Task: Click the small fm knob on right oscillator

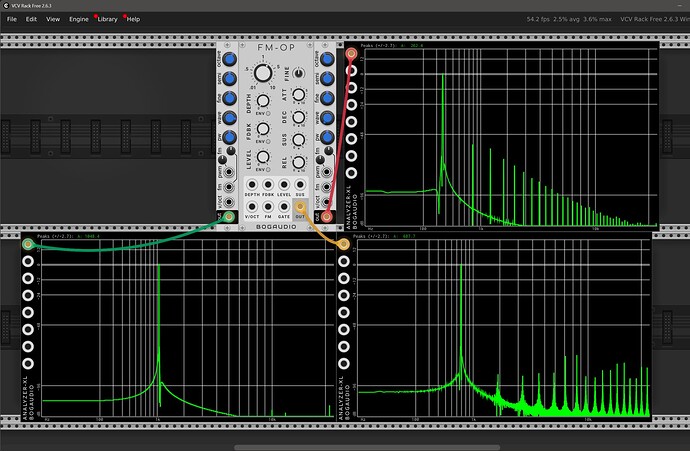Action: tap(329, 151)
